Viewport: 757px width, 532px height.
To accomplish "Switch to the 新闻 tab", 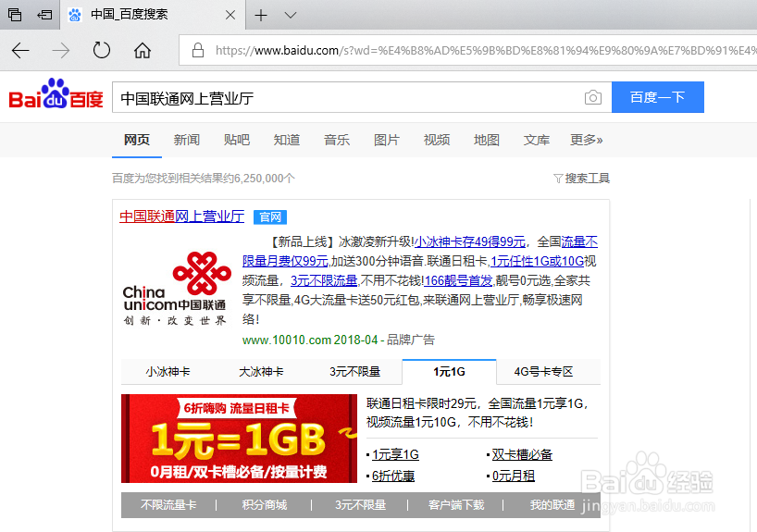I will coord(187,140).
